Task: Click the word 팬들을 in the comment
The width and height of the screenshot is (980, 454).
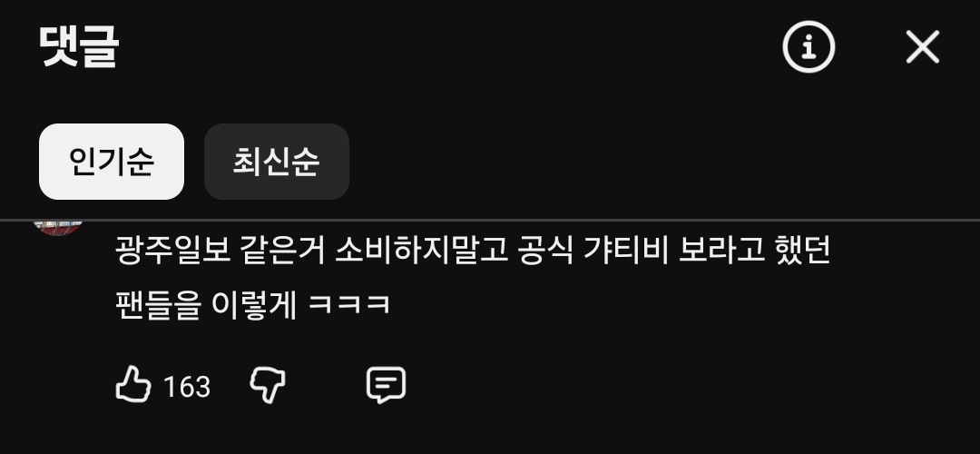Action: tap(158, 305)
